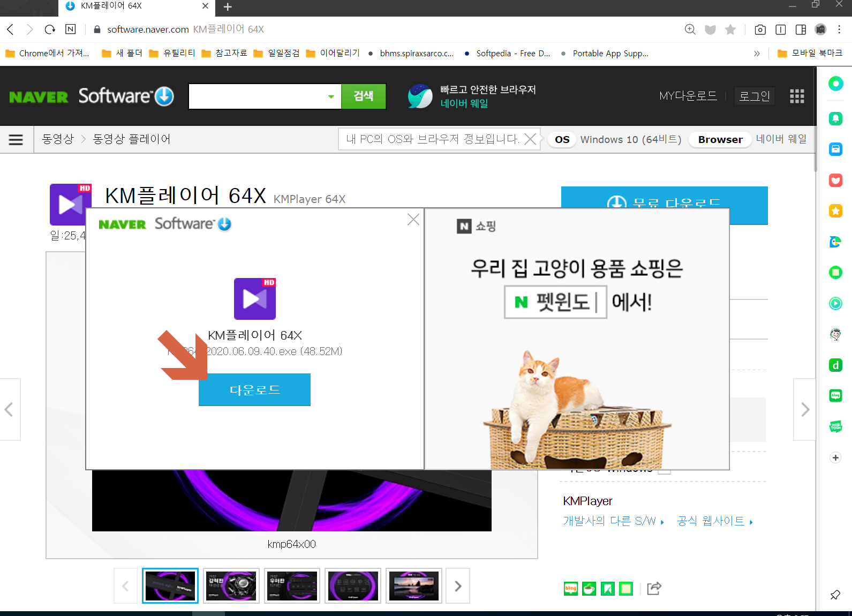Close the Naver Software download popup
Image resolution: width=852 pixels, height=616 pixels.
pyautogui.click(x=413, y=219)
